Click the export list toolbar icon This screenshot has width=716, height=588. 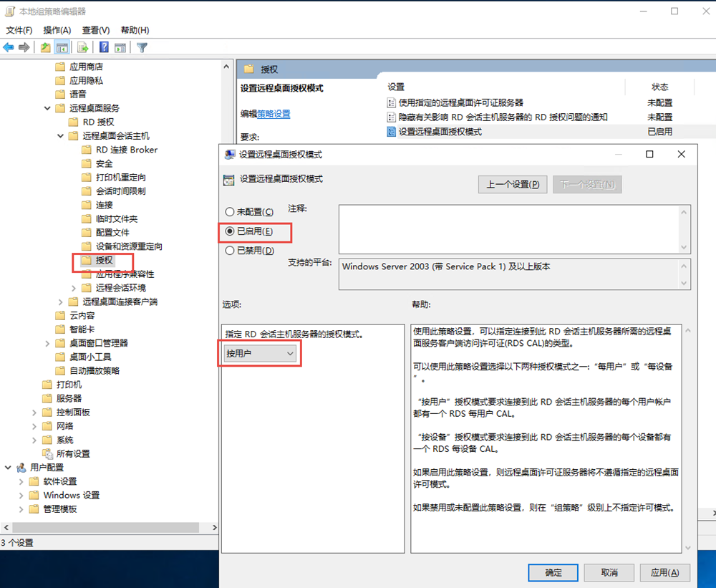[x=83, y=47]
